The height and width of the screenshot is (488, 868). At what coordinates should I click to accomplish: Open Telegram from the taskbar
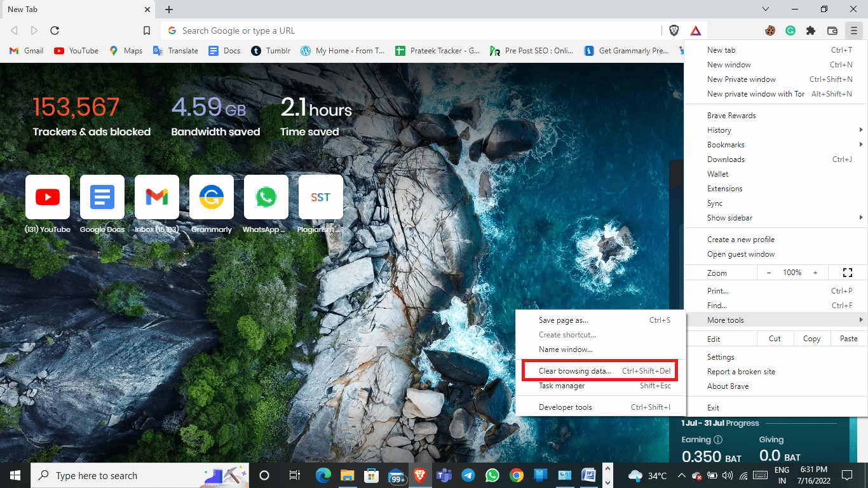[468, 475]
